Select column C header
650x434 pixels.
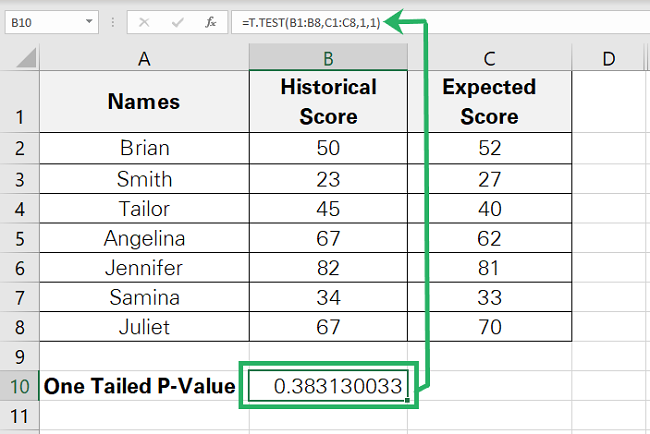(x=489, y=60)
